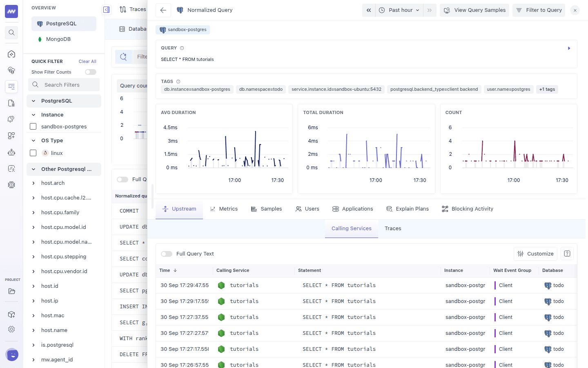This screenshot has width=588, height=368.
Task: Close the Normalized Query panel
Action: [575, 10]
